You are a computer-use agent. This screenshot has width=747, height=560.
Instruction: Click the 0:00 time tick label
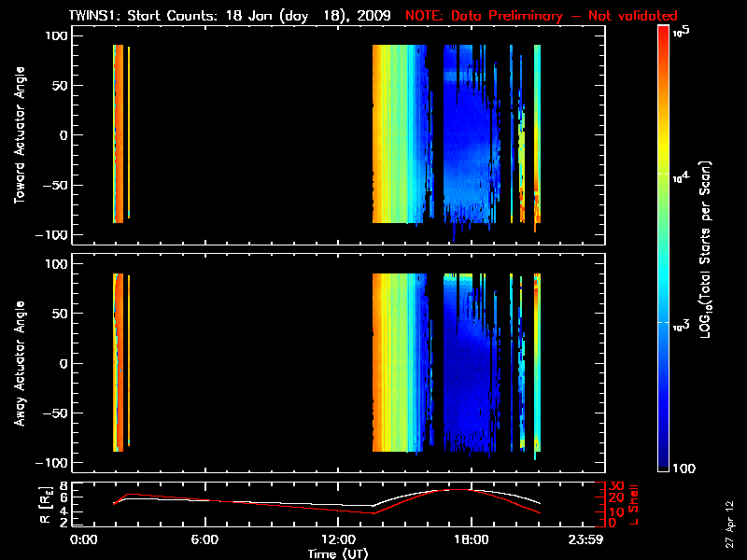pyautogui.click(x=84, y=540)
